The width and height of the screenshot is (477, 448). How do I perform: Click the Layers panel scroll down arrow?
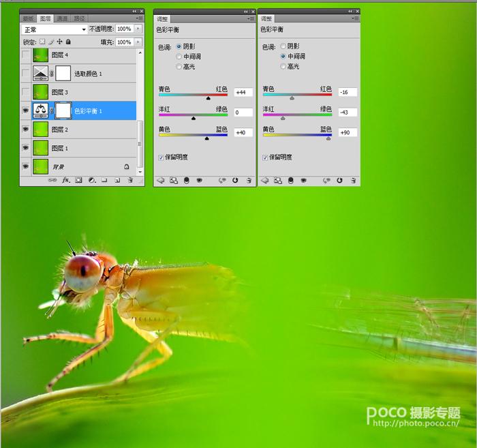tap(140, 173)
